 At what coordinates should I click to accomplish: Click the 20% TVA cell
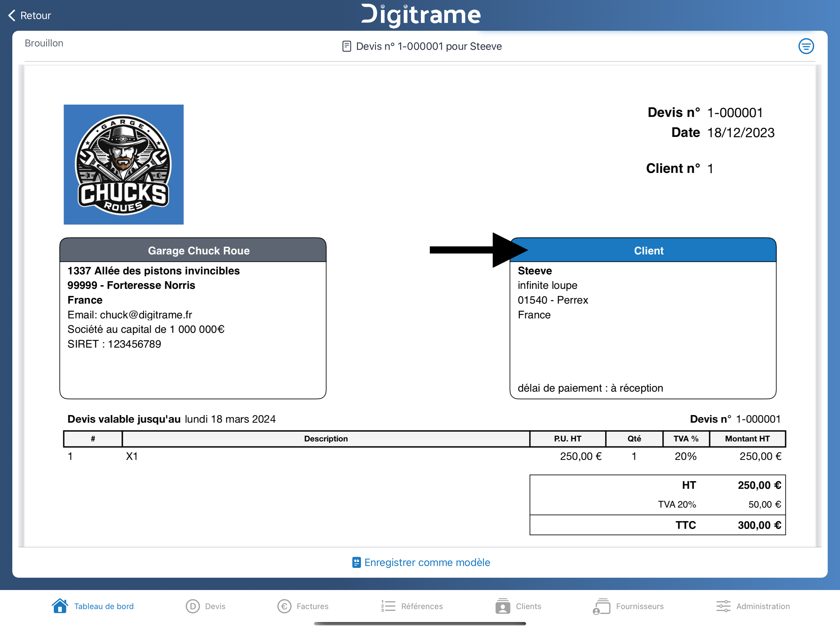[x=685, y=457]
